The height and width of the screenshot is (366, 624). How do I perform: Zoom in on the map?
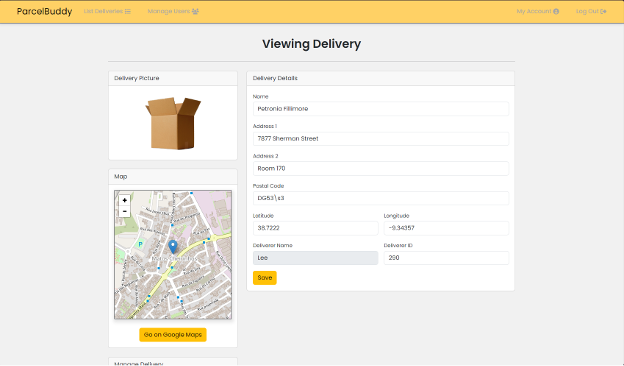coord(125,201)
